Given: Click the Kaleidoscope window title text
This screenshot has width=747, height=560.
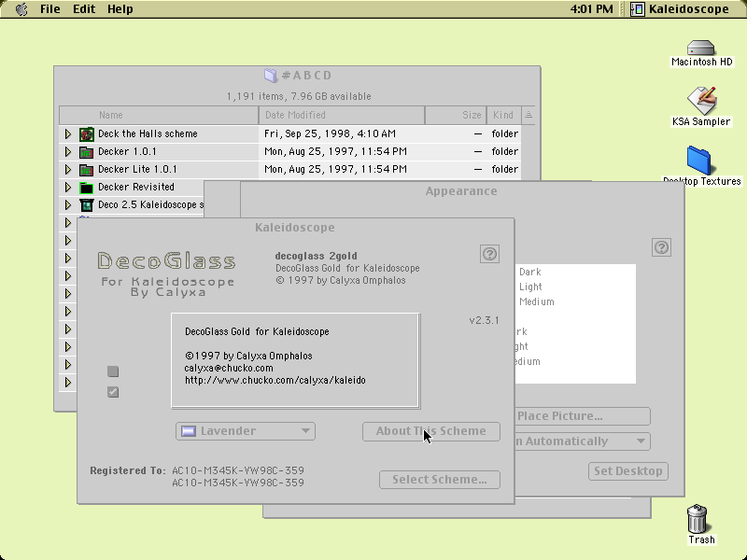Looking at the screenshot, I should (x=295, y=227).
